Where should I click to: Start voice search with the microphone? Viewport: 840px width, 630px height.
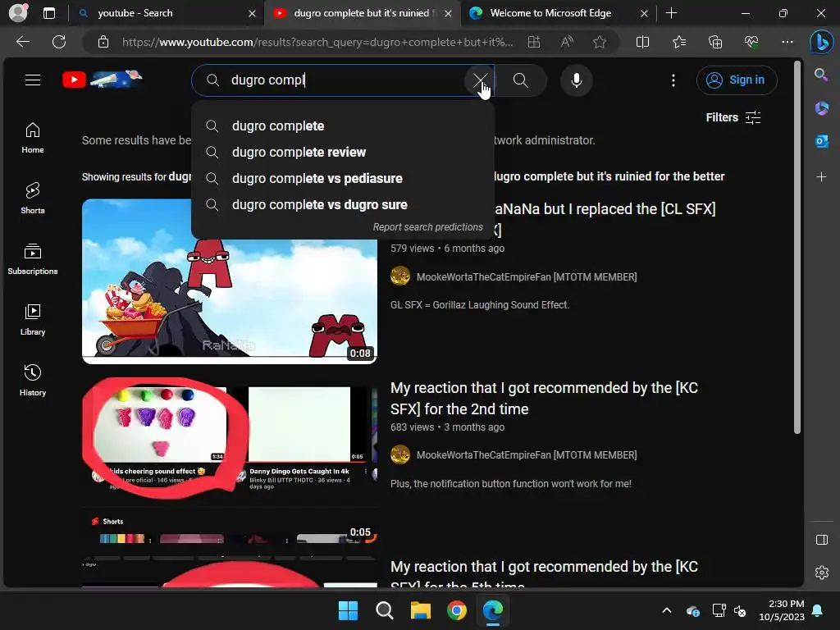(577, 80)
